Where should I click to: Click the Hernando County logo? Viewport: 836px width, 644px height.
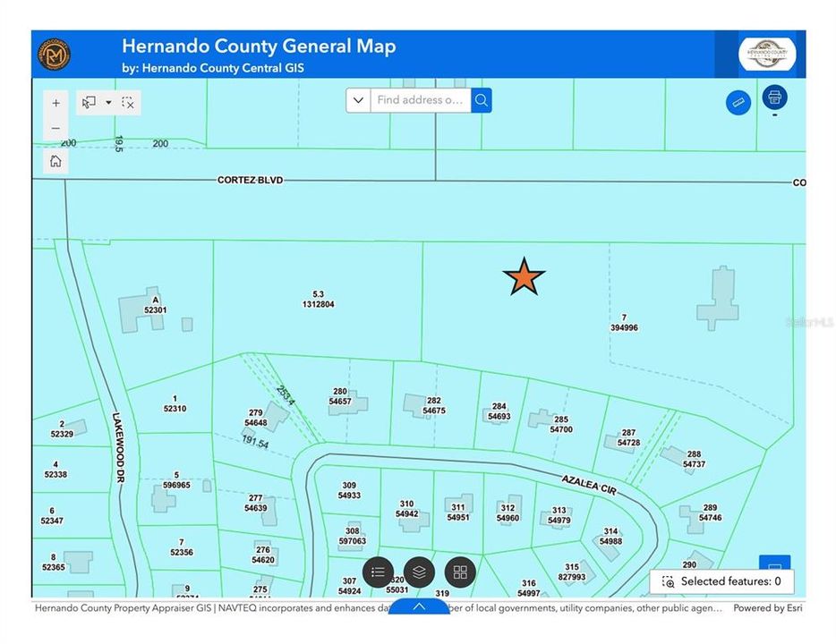[54, 54]
